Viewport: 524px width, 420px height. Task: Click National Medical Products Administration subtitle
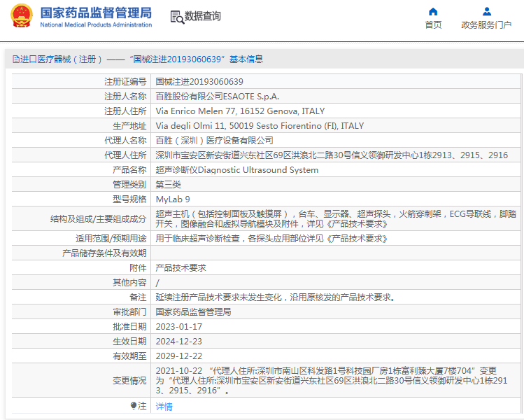click(x=96, y=24)
